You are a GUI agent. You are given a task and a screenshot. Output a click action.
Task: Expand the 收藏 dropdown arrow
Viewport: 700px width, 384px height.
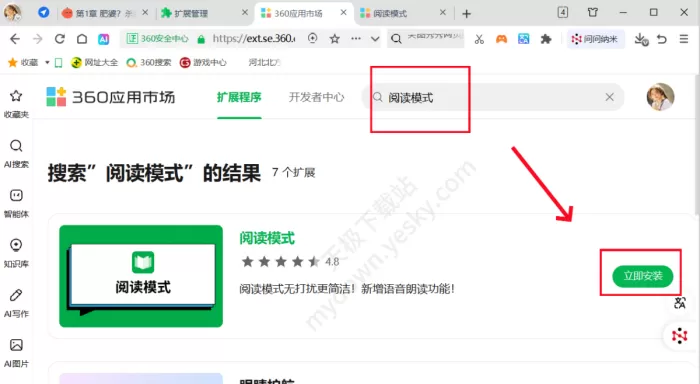(47, 63)
